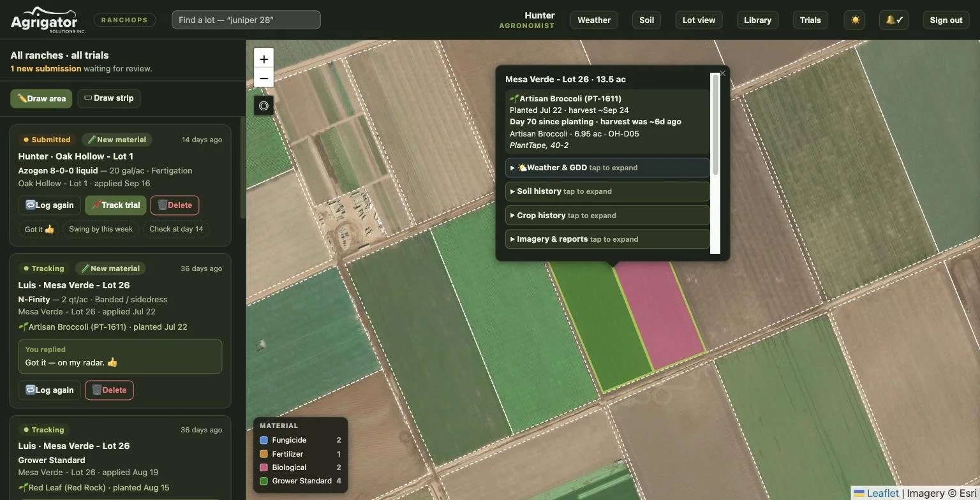The height and width of the screenshot is (500, 980).
Task: Click the 'Submitted' status badge
Action: coord(47,140)
